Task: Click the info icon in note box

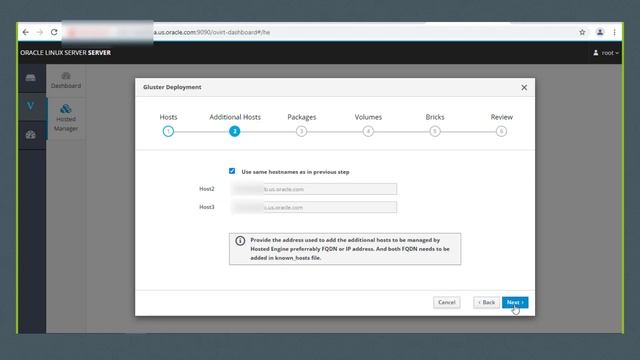Action: 240,241
